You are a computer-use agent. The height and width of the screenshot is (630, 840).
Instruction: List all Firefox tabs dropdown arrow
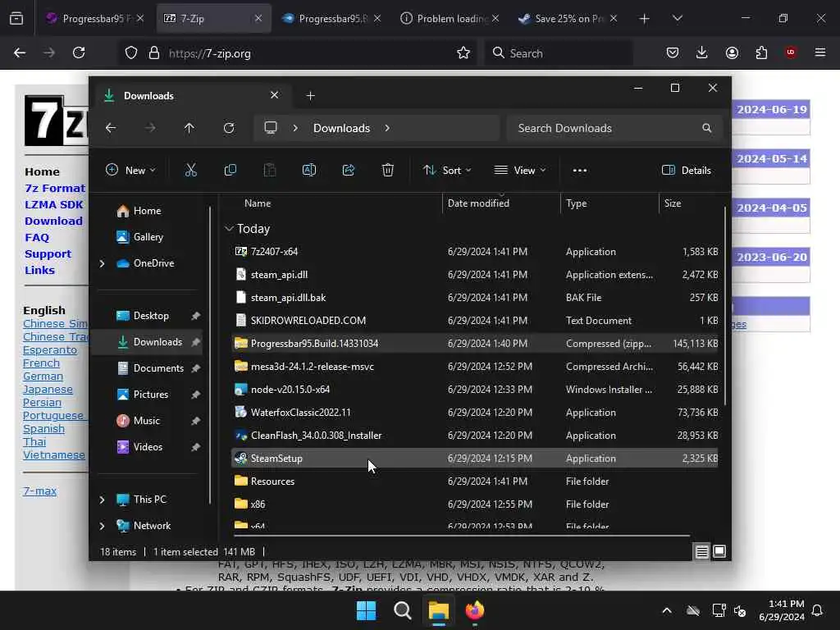click(677, 18)
